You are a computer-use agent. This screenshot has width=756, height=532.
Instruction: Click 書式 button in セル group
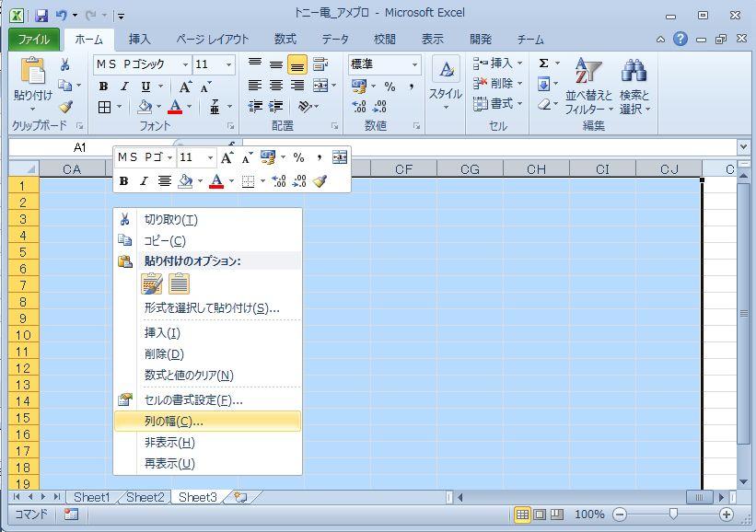click(x=497, y=104)
